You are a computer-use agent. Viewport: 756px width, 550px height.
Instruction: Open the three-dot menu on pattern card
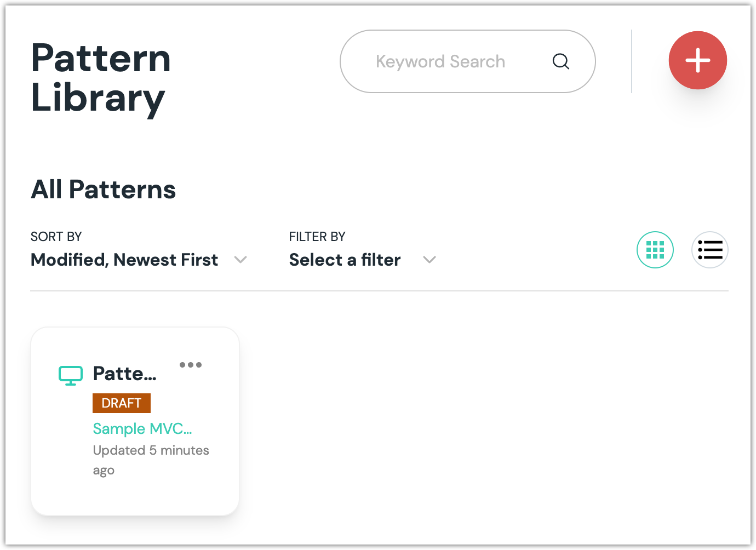(191, 365)
